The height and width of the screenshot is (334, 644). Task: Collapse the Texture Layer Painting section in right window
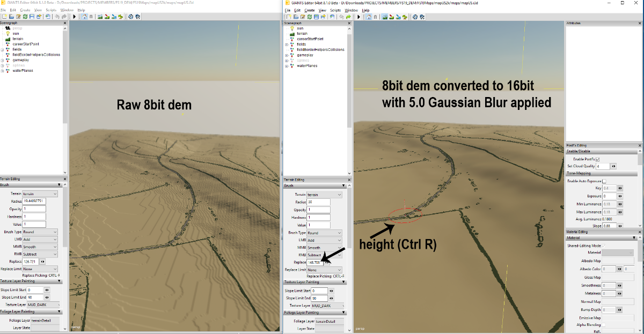343,282
